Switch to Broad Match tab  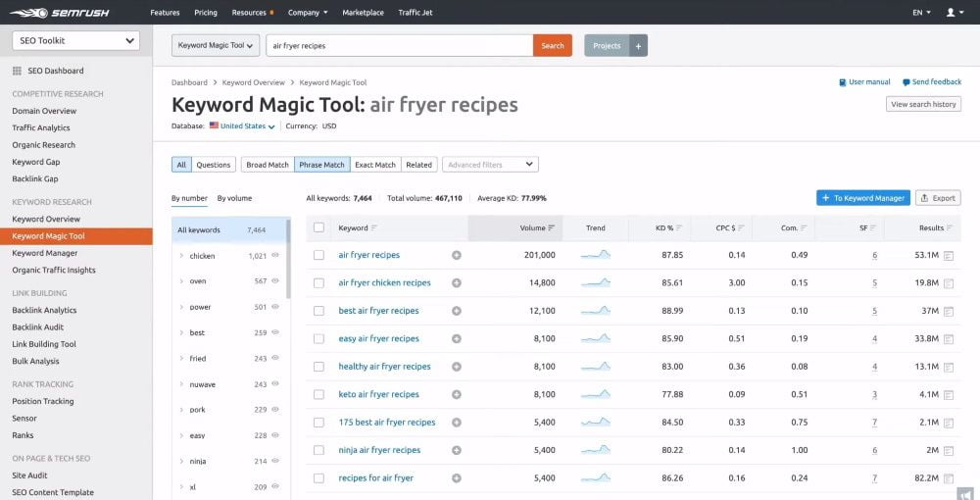click(268, 165)
